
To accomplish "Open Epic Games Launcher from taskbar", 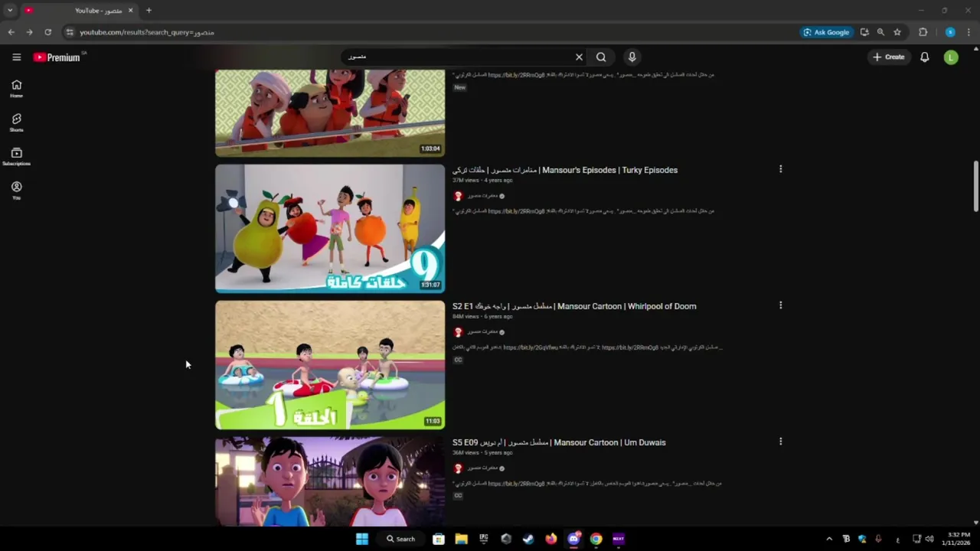I will point(484,539).
